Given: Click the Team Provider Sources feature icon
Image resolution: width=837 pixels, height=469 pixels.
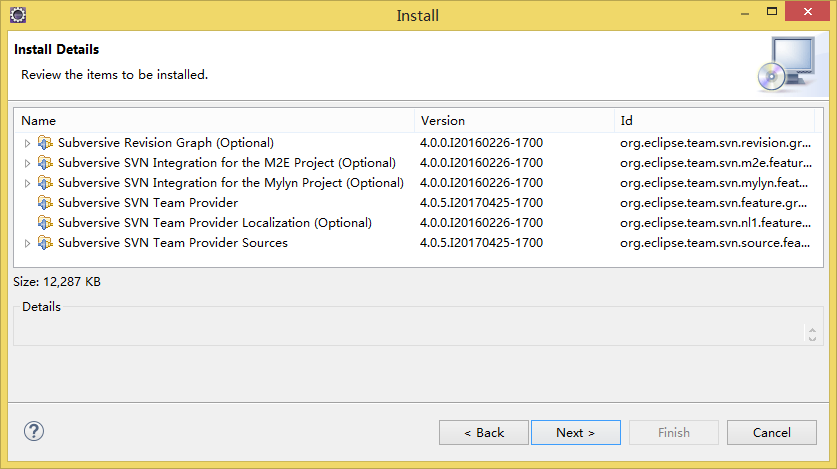Looking at the screenshot, I should click(x=45, y=243).
